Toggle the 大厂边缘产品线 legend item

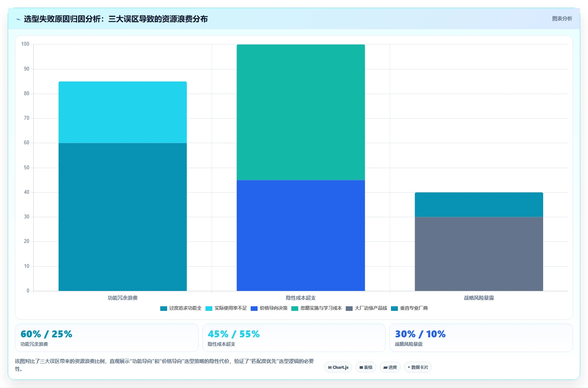366,308
